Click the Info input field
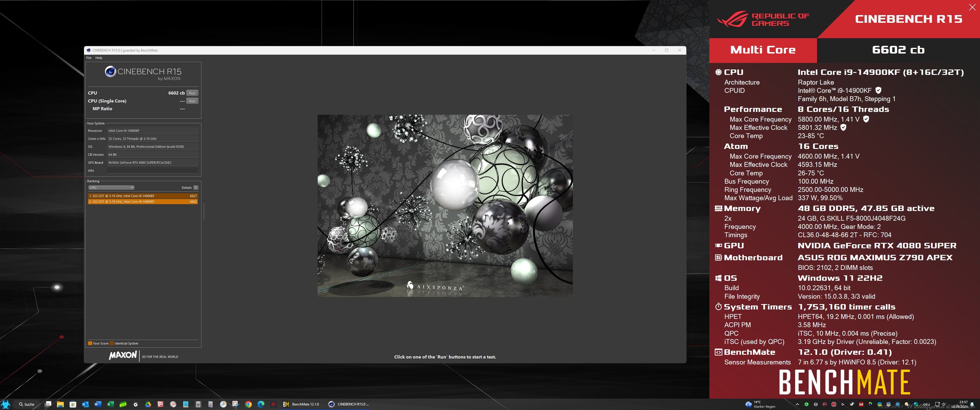Viewport: 980px width, 410px height. 152,170
